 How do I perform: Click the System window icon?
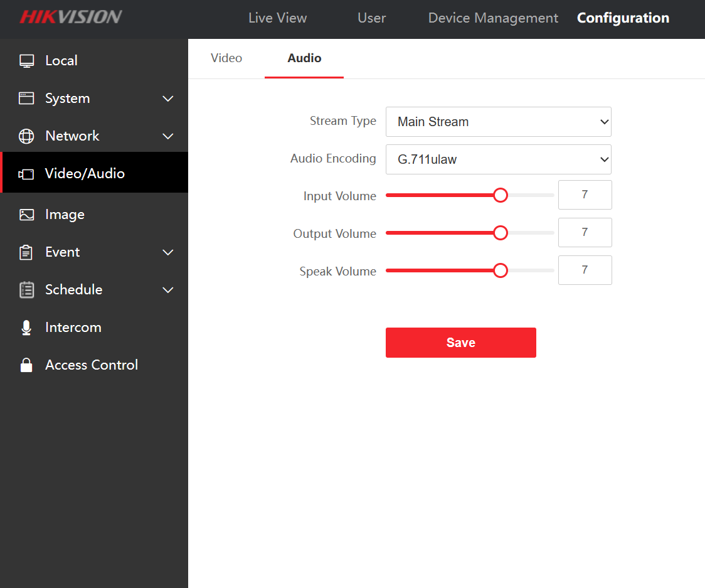(26, 99)
